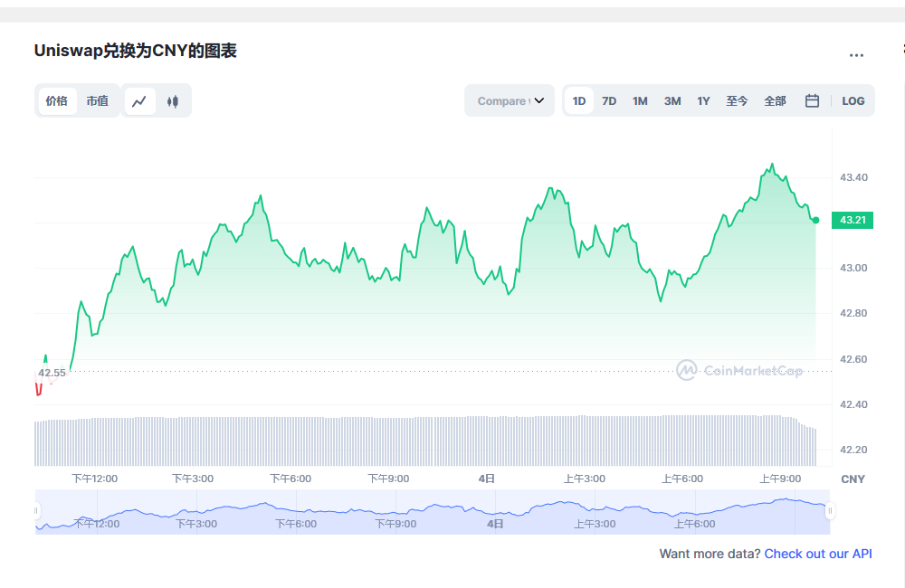This screenshot has height=588, width=905.
Task: Choose the 至今 year-to-date range
Action: click(x=737, y=101)
